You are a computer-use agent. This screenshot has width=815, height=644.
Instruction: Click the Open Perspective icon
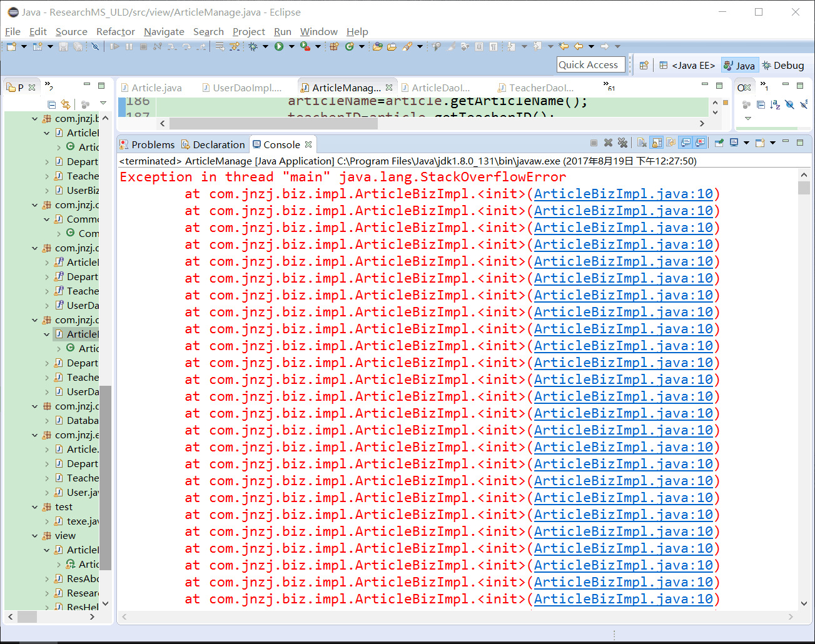point(644,65)
